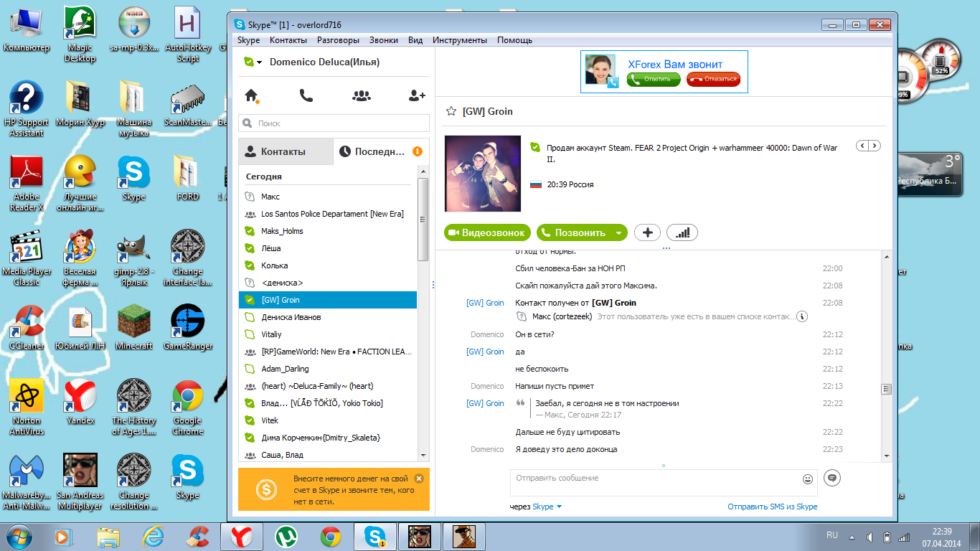This screenshot has width=980, height=551.
Task: Show hidden system tray icons
Action: pos(852,537)
